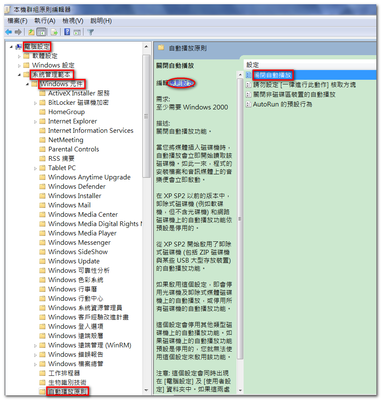The width and height of the screenshot is (381, 400).
Task: Open the 執行(A) menu
Action: (45, 21)
